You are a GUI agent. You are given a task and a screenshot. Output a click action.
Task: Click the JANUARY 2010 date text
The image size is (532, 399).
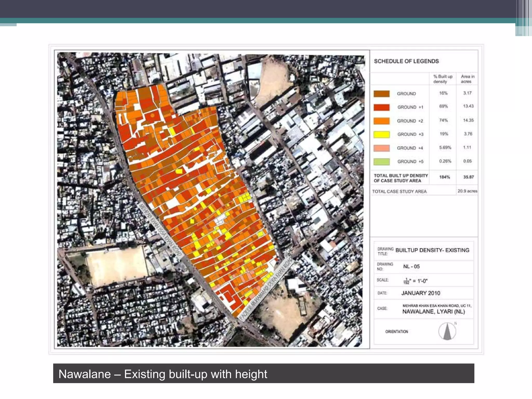point(421,293)
